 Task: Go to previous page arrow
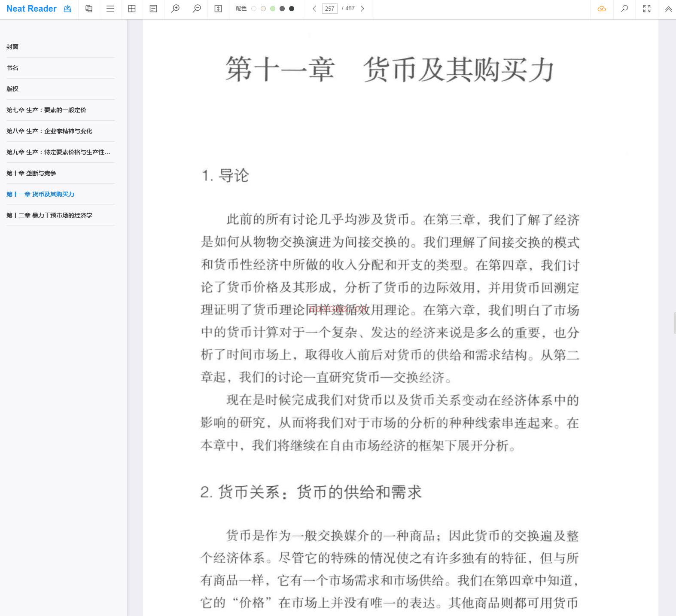click(x=314, y=9)
